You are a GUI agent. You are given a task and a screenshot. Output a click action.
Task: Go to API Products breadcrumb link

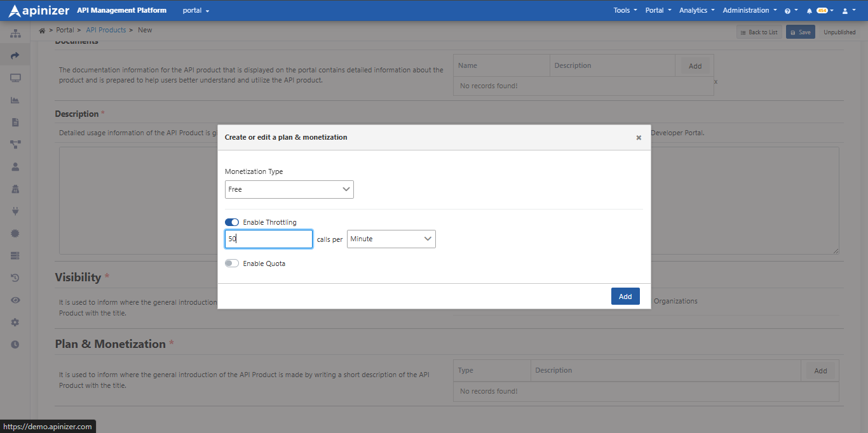click(106, 30)
